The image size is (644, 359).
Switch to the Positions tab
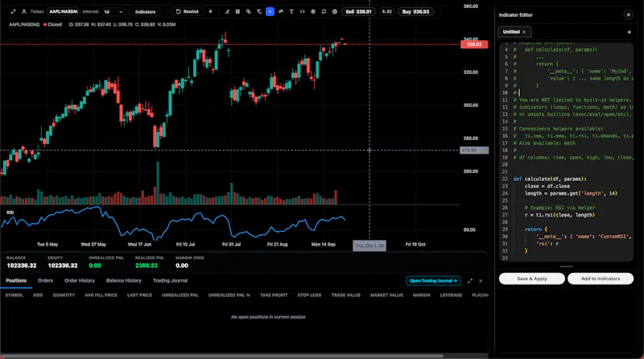[16, 281]
